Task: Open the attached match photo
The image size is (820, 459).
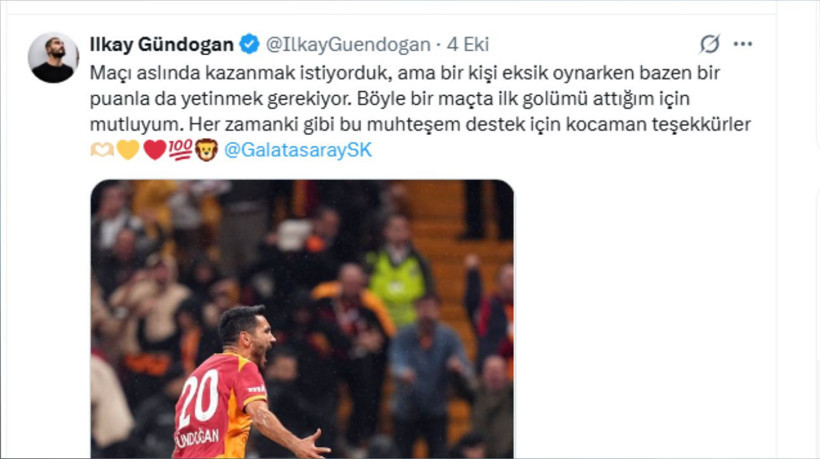Action: pos(302,319)
